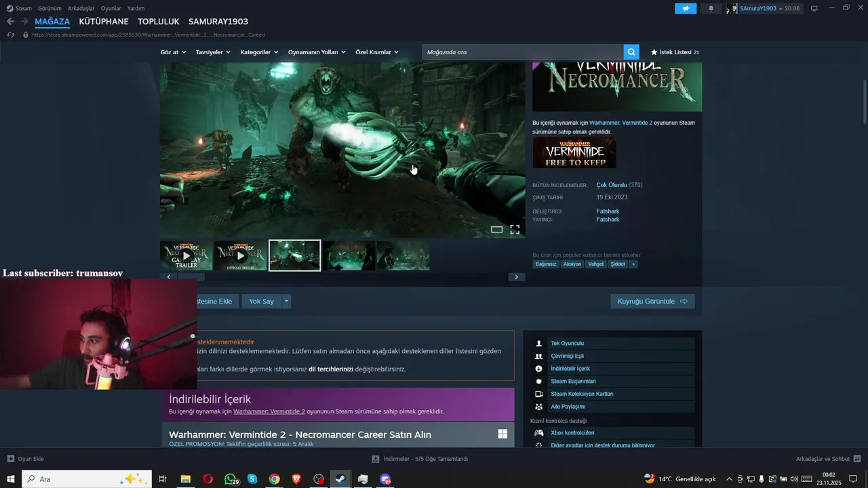Click the Steam announcements megaphone icon
Screen dimensions: 868x488
coord(686,8)
